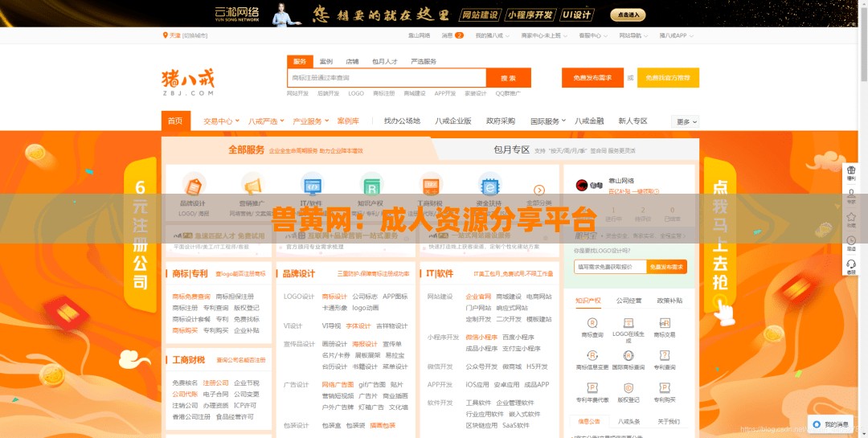Screen dimensions: 868x438
Task: Switch to the 公司经营 tab
Action: click(628, 301)
